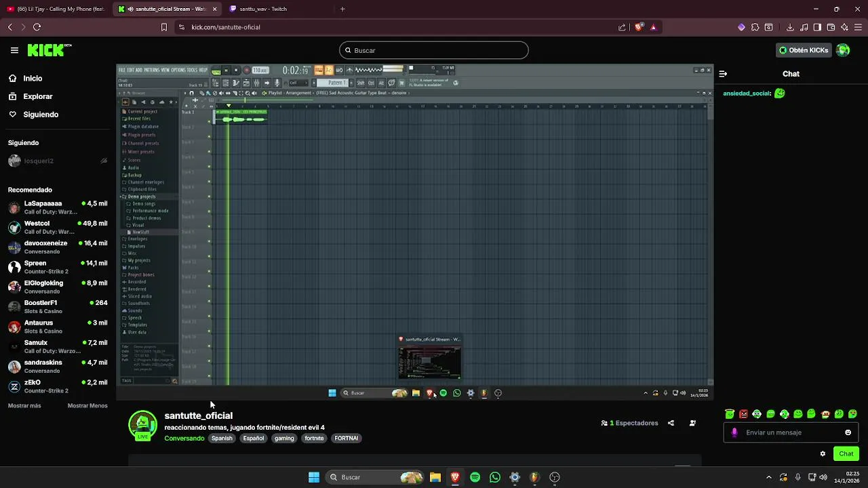Open Westcol recommended channel

[58, 227]
